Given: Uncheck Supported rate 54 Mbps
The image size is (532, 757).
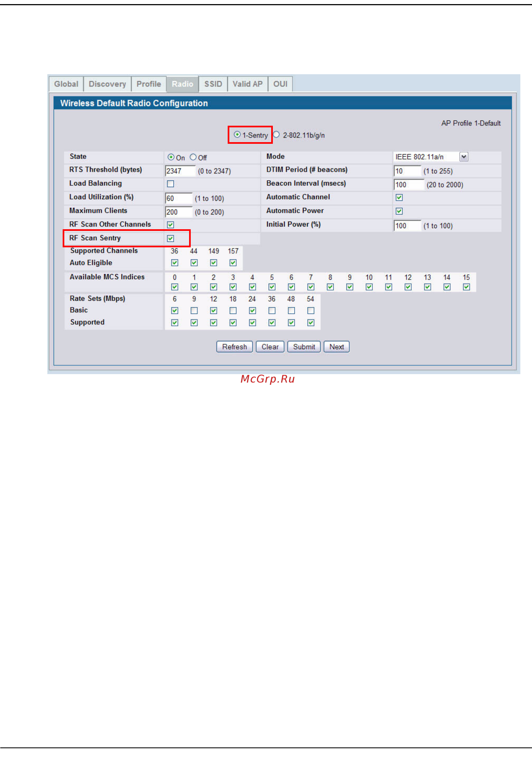Looking at the screenshot, I should (311, 323).
